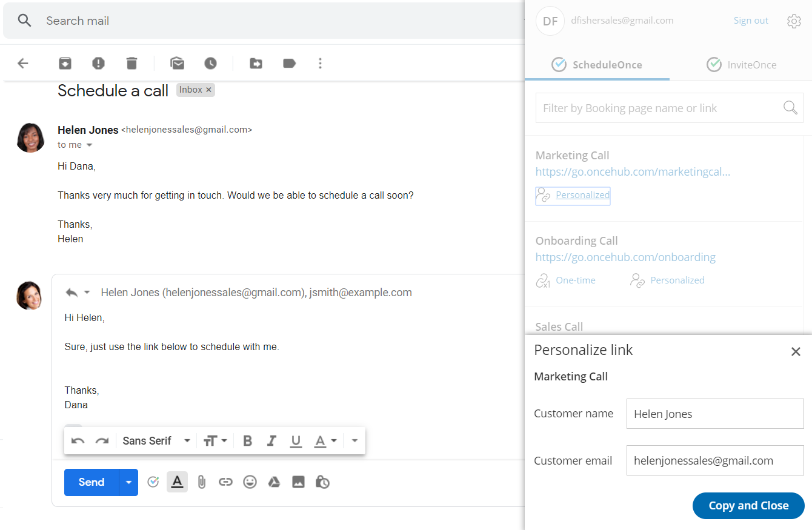Click the Archive icon in the toolbar
The image size is (812, 530).
click(65, 63)
